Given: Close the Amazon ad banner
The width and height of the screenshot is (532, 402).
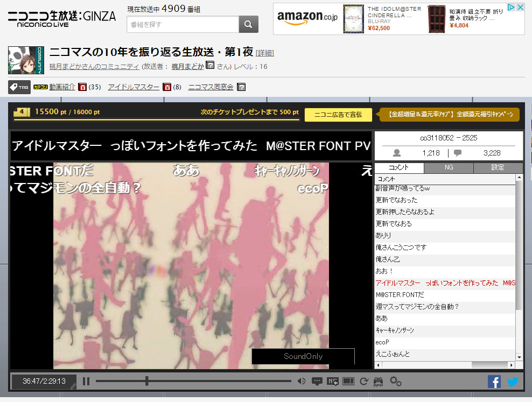Looking at the screenshot, I should (x=520, y=7).
